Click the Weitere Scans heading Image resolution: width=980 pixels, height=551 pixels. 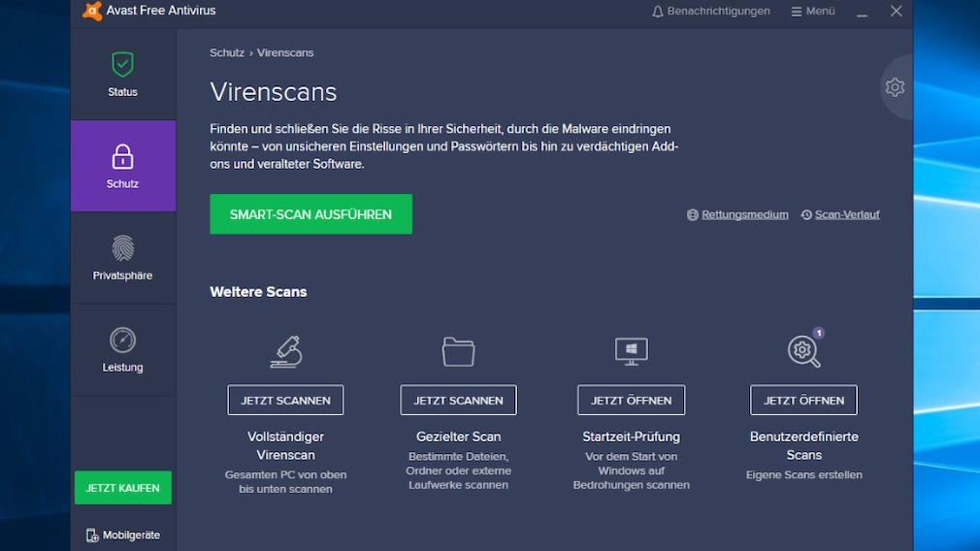pos(258,292)
